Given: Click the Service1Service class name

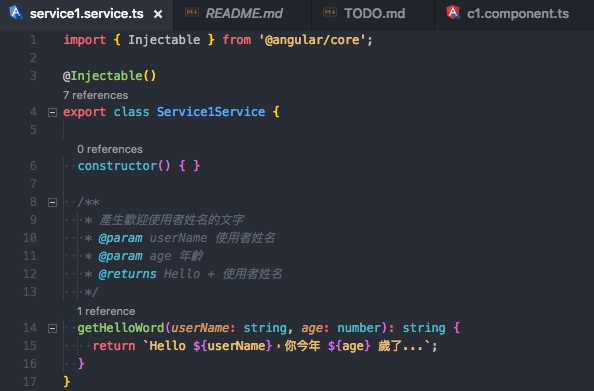Looking at the screenshot, I should pos(211,112).
